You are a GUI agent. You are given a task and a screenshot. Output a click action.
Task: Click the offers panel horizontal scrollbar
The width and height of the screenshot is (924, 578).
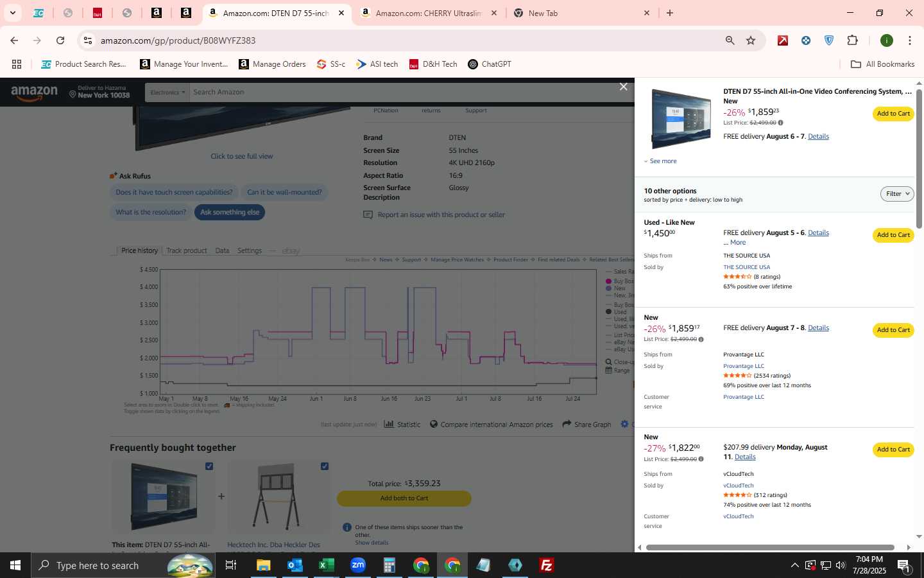(770, 547)
